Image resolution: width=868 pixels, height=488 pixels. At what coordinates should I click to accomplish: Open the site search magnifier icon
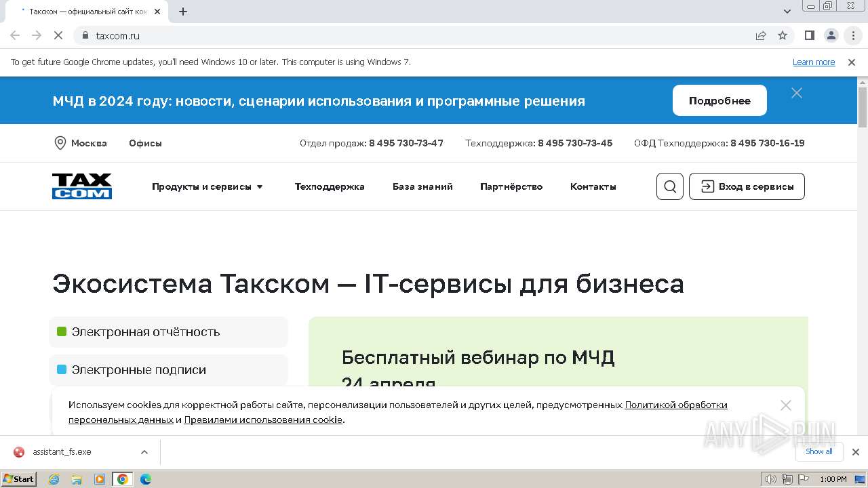[670, 186]
